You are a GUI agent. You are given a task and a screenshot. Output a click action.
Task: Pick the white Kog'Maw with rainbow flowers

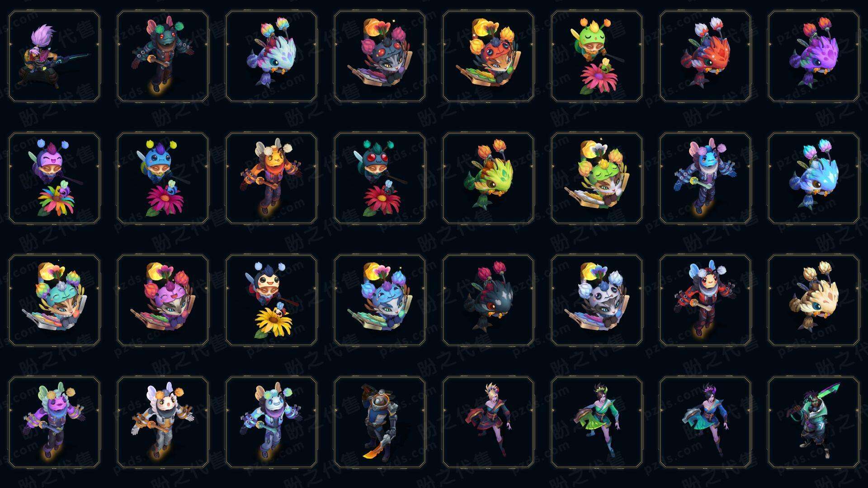(x=271, y=56)
